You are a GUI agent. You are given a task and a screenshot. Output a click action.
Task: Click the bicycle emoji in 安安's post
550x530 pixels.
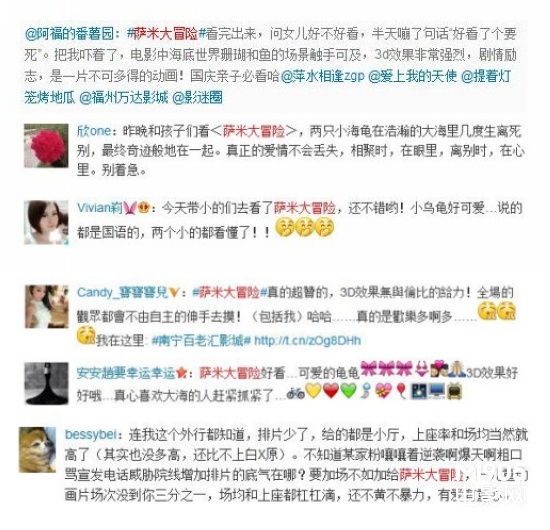[x=295, y=393]
